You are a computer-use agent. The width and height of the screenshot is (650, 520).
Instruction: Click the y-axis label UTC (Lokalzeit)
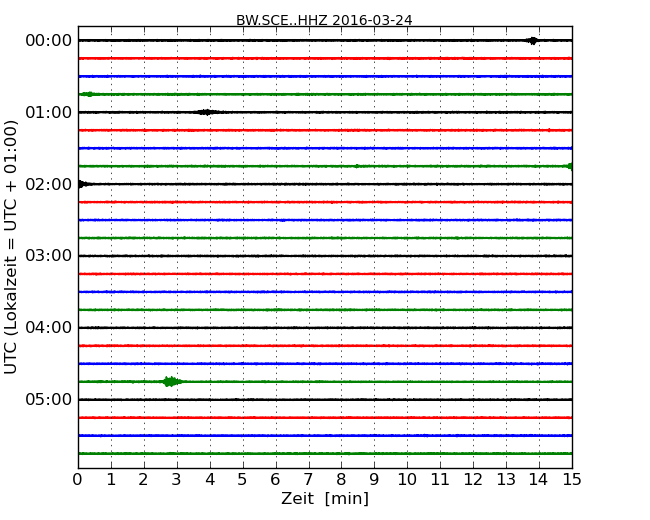(12, 247)
